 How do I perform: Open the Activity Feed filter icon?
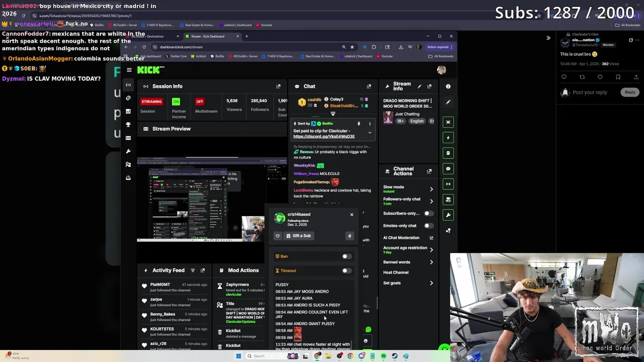click(193, 270)
